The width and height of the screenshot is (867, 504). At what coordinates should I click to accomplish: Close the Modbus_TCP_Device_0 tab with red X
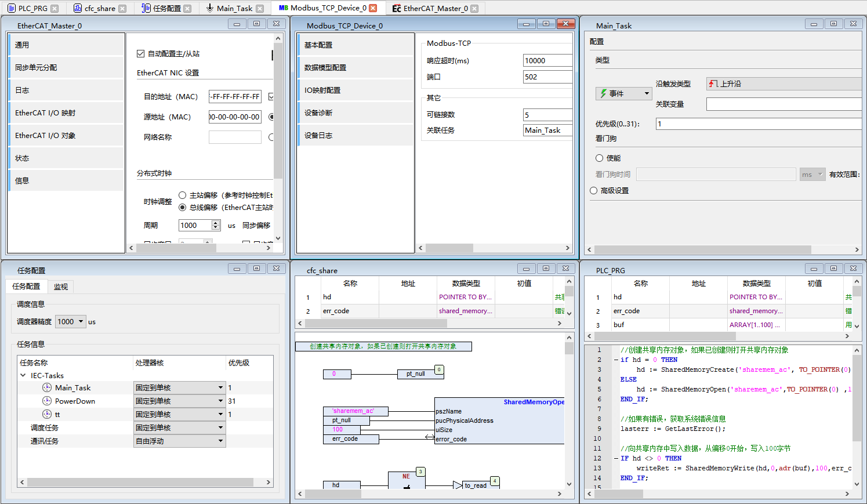373,8
